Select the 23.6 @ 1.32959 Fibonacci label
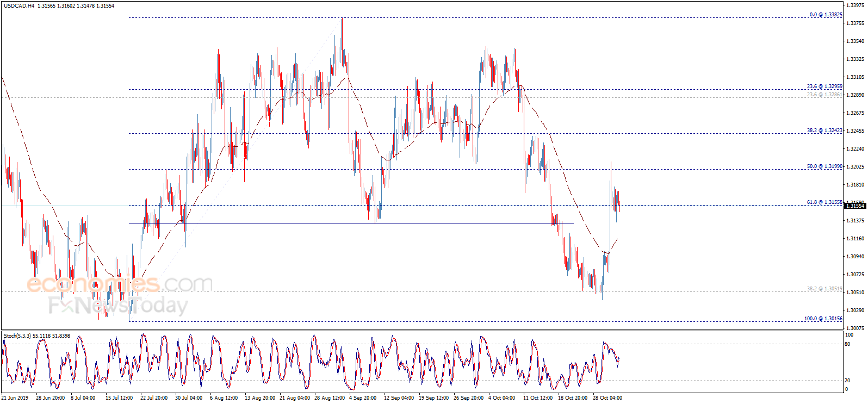Screen dimensions: 868x404 pos(824,86)
